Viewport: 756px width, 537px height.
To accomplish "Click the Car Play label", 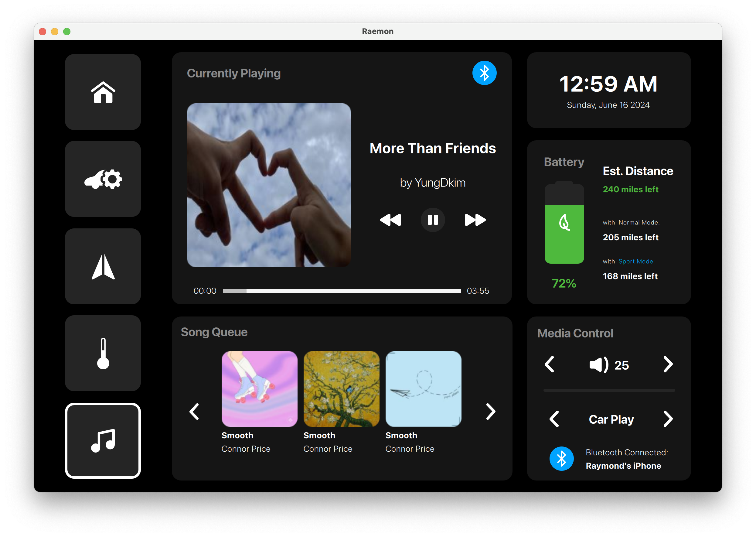I will click(611, 419).
